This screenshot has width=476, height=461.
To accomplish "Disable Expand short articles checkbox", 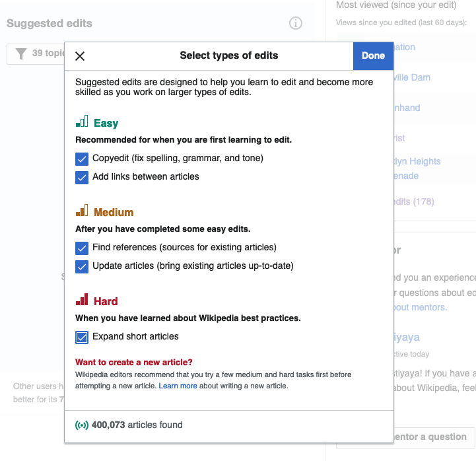I will pos(82,337).
